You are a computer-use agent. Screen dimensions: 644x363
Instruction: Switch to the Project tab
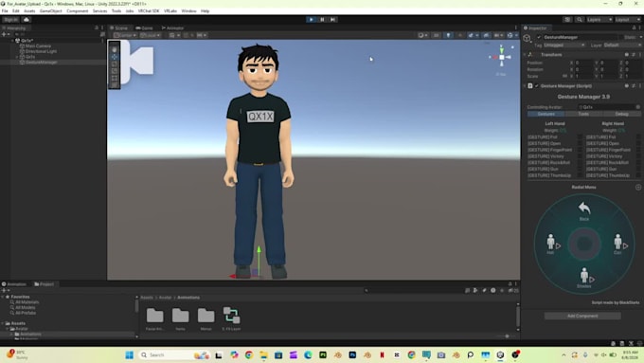tap(44, 284)
